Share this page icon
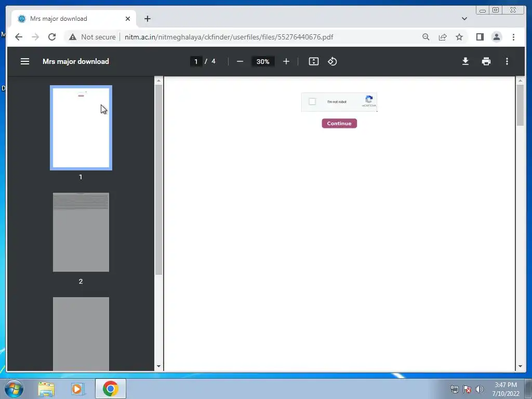 click(x=443, y=37)
